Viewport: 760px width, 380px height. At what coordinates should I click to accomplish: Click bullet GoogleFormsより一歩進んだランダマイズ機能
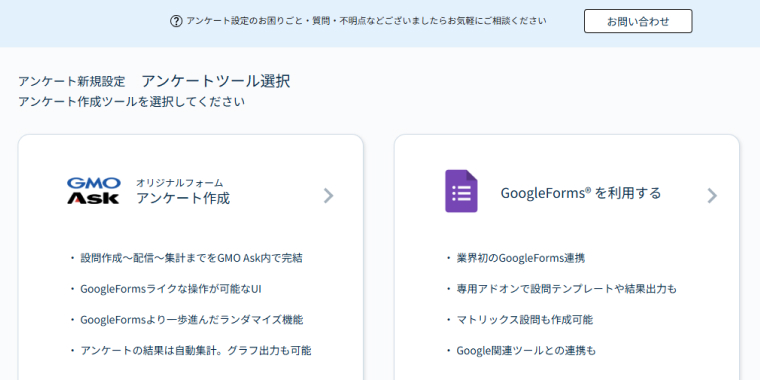[x=191, y=320]
